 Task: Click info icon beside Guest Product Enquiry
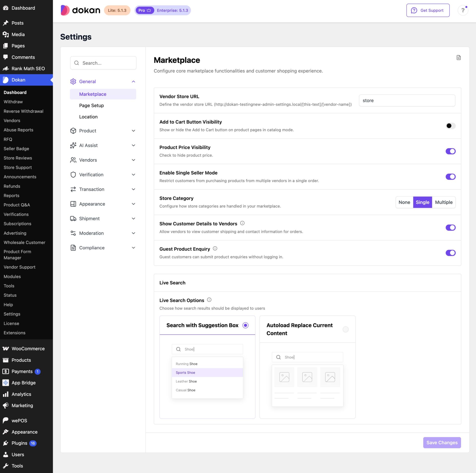pos(215,249)
